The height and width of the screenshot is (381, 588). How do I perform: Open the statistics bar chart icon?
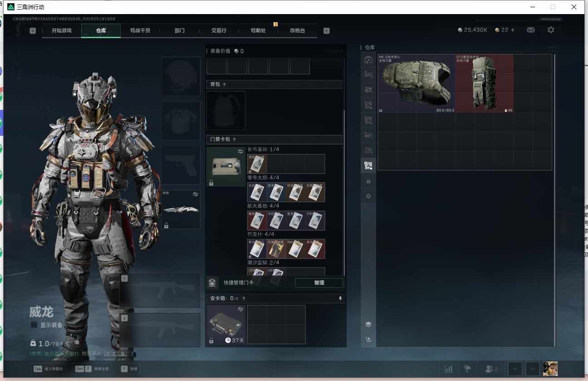(x=449, y=369)
